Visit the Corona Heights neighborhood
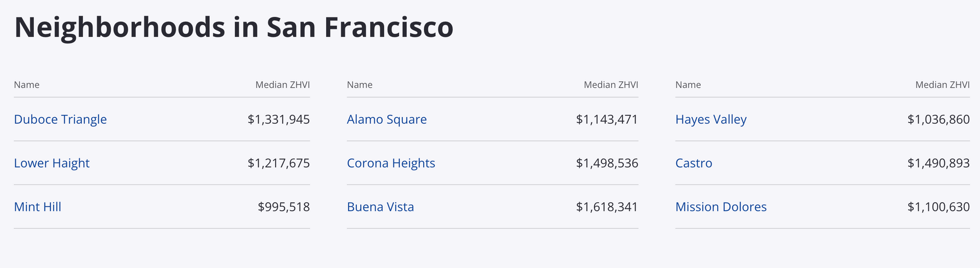 coord(391,163)
